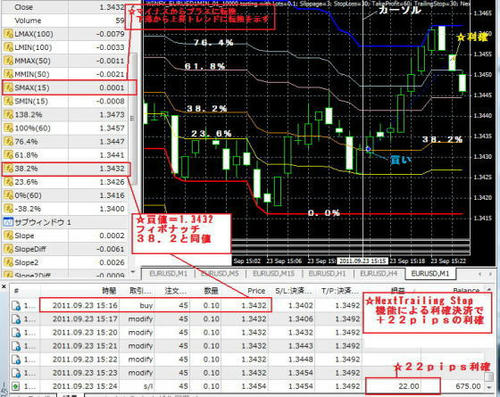Click order icon of the 15:24 s/l row
The width and height of the screenshot is (500, 397).
pyautogui.click(x=16, y=387)
